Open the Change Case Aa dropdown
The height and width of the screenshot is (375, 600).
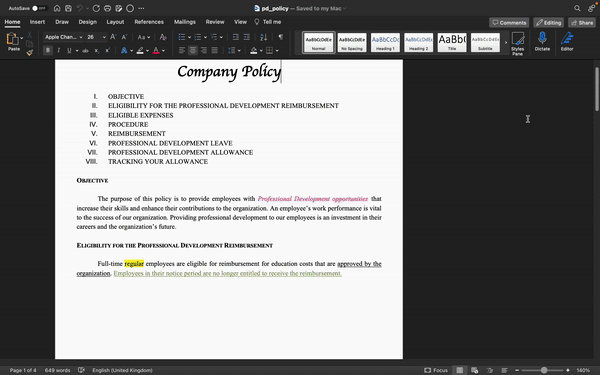pyautogui.click(x=144, y=37)
